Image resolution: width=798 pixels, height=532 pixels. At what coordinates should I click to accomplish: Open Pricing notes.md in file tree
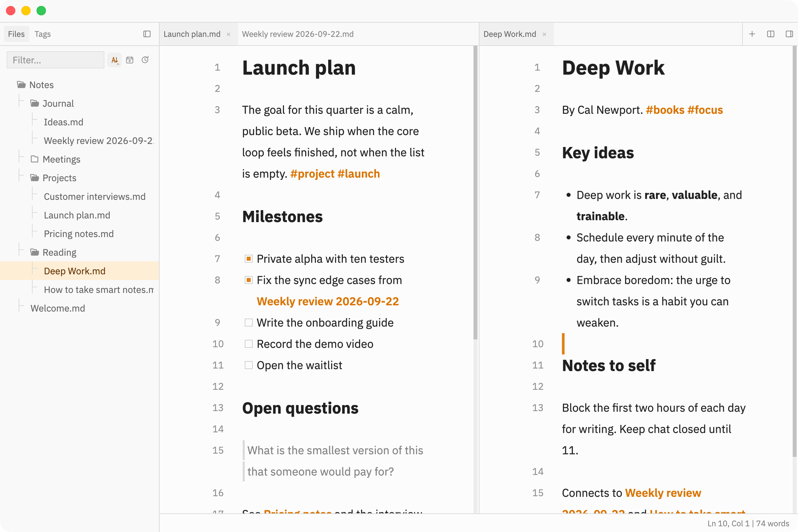click(x=79, y=234)
